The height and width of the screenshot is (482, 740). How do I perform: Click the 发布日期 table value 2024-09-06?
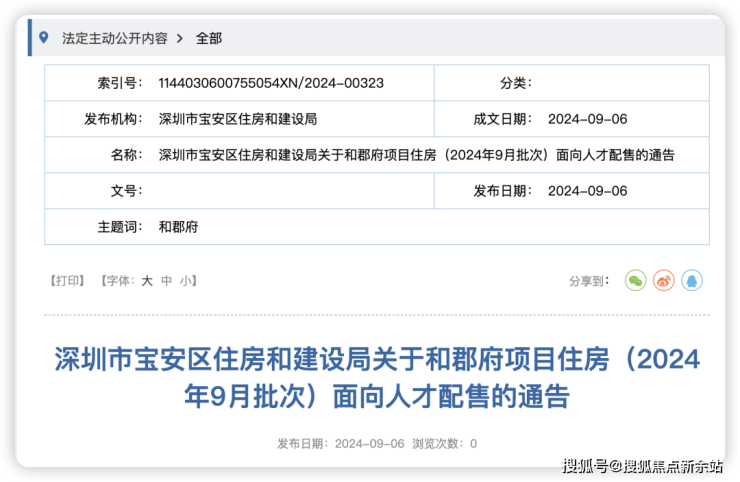(588, 191)
